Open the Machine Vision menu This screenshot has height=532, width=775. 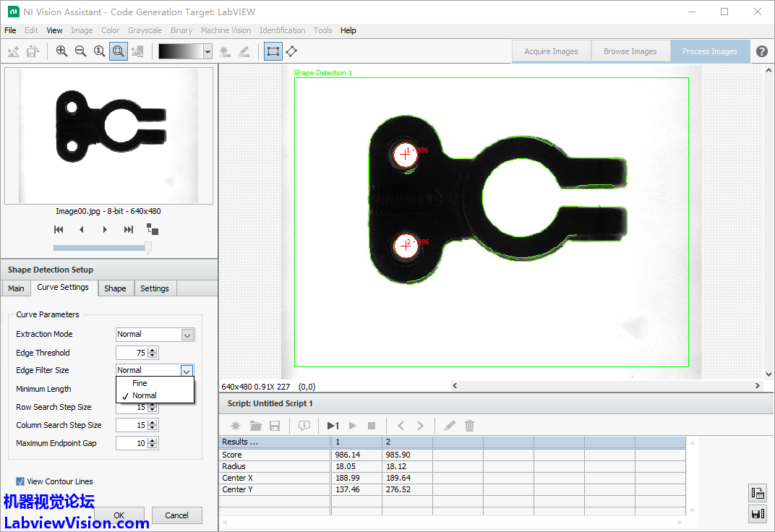226,30
